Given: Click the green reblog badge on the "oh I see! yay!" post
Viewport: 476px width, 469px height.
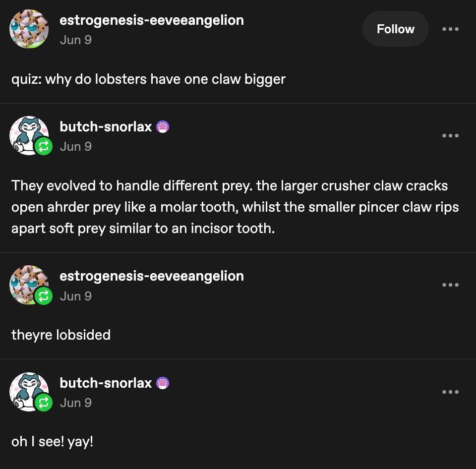Looking at the screenshot, I should click(44, 403).
